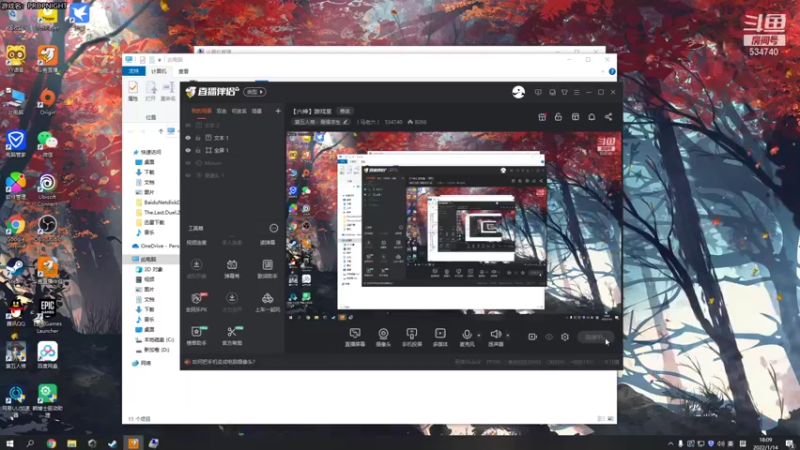Open Windows Start menu
This screenshot has width=800, height=450.
pos(9,443)
